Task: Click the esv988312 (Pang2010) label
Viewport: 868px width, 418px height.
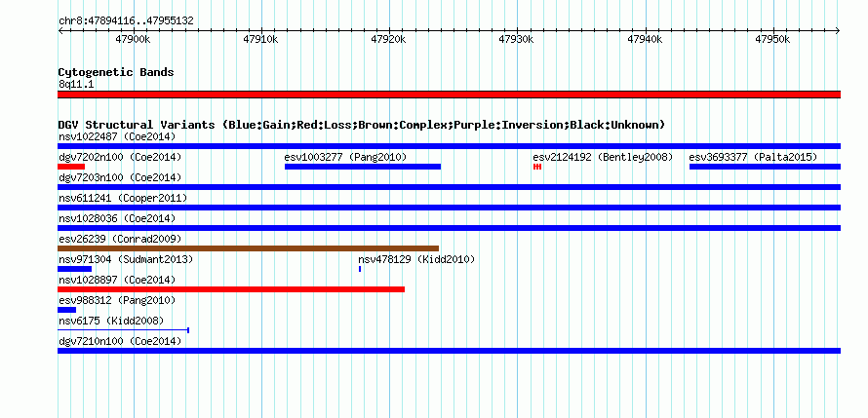Action: (117, 300)
